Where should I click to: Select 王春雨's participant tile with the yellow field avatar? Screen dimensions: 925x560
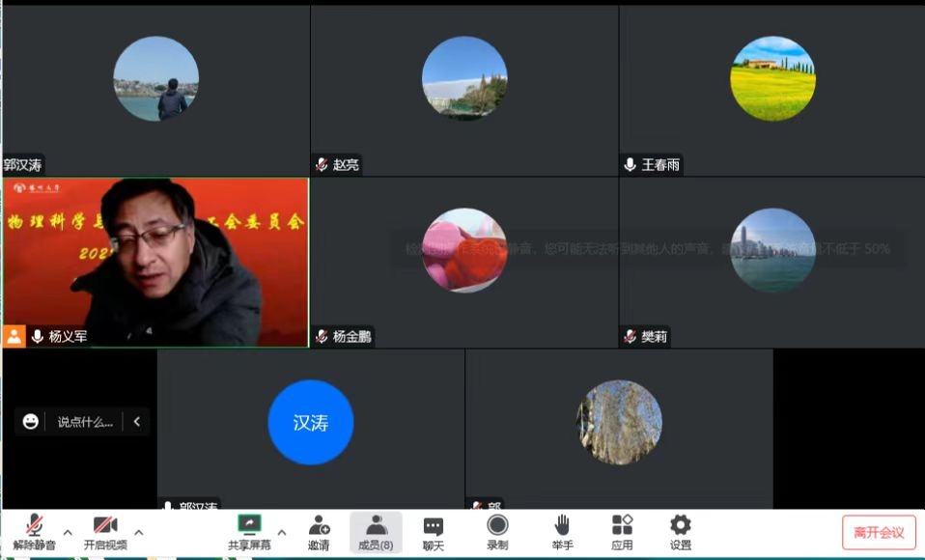coord(771,90)
